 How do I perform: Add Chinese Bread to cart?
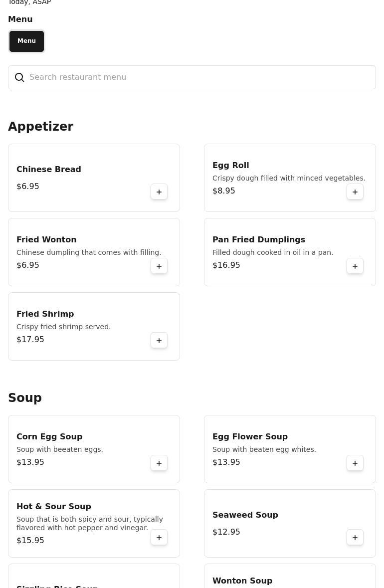coord(159,192)
